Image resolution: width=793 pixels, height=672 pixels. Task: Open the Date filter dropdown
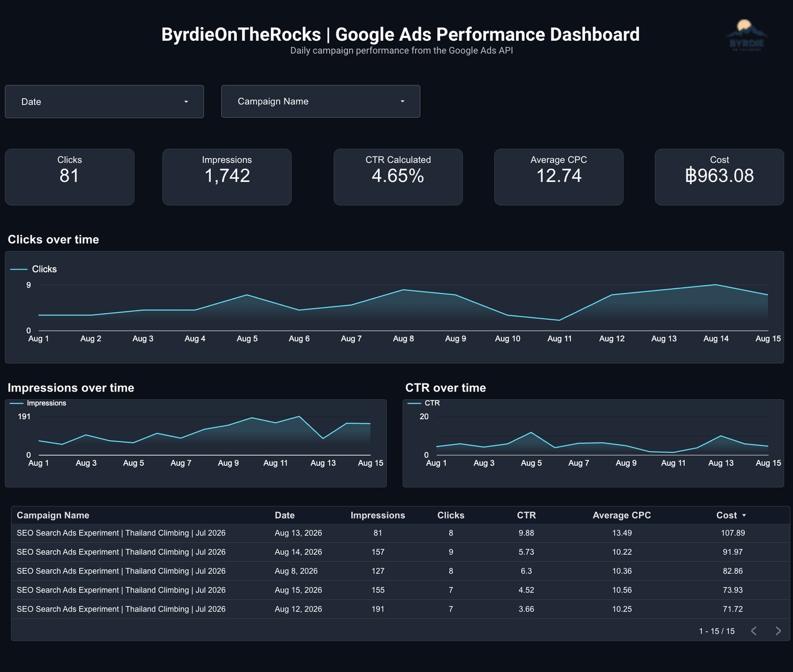click(x=104, y=101)
